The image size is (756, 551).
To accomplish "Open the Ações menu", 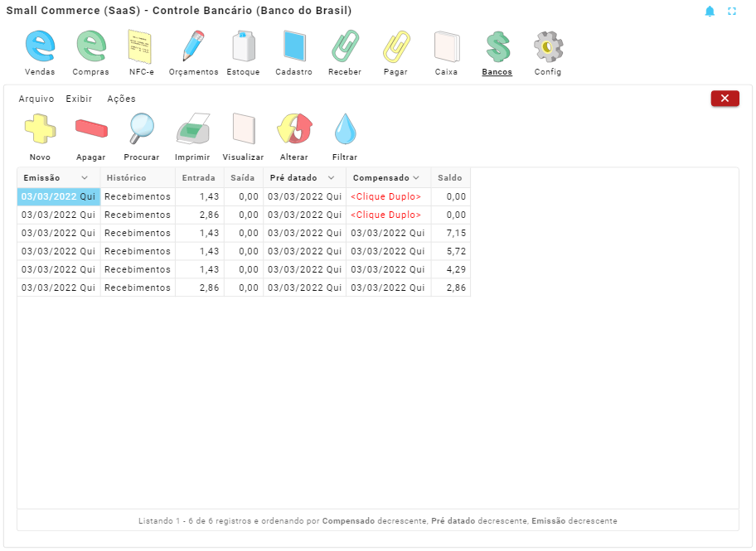I will click(121, 99).
